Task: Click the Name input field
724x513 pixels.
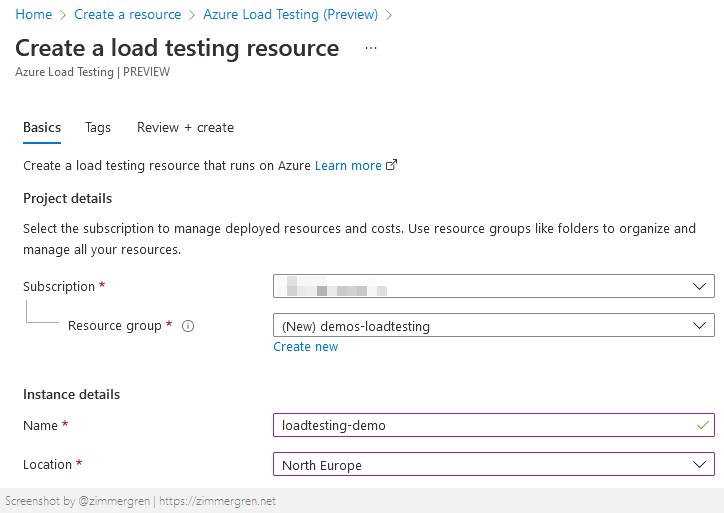Action: [480, 425]
